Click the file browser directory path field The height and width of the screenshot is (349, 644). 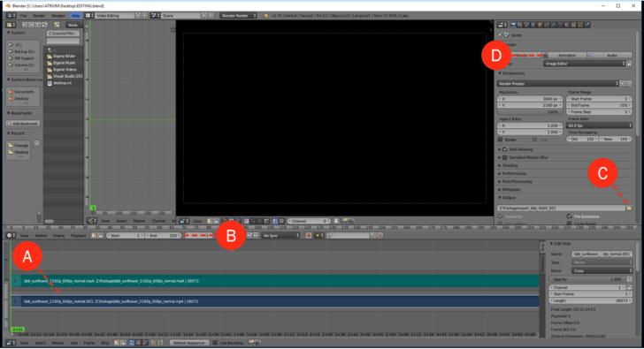pos(64,34)
